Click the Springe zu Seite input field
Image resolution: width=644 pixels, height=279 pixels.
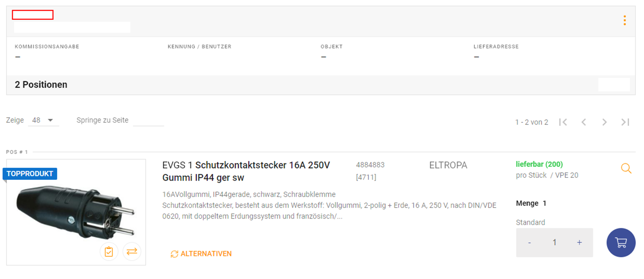pyautogui.click(x=148, y=120)
